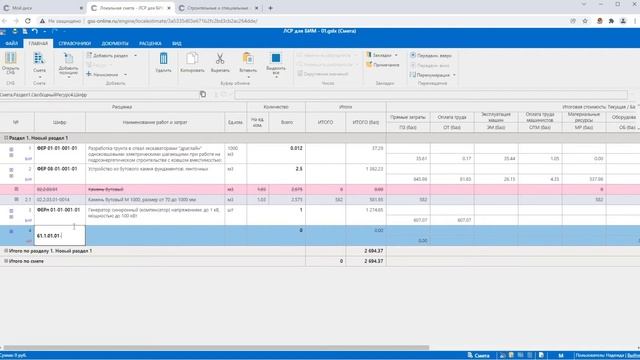Switch to the Строительные и специальные browser tab
Viewport: 640px width, 360px height.
coord(218,8)
